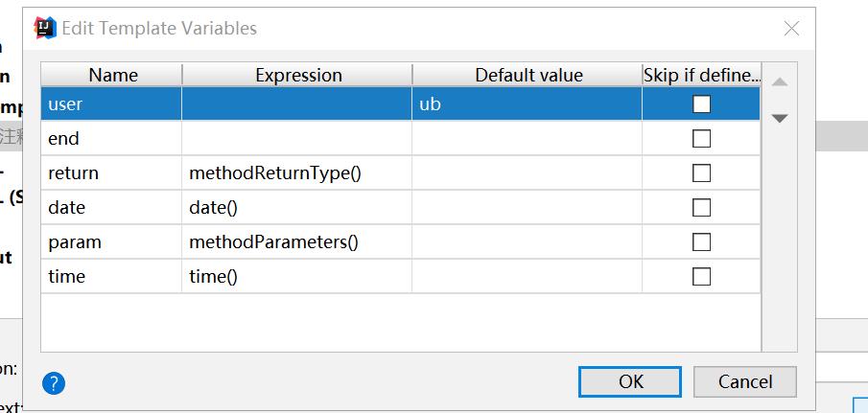Click the Default value column header
The width and height of the screenshot is (868, 413).
[528, 75]
